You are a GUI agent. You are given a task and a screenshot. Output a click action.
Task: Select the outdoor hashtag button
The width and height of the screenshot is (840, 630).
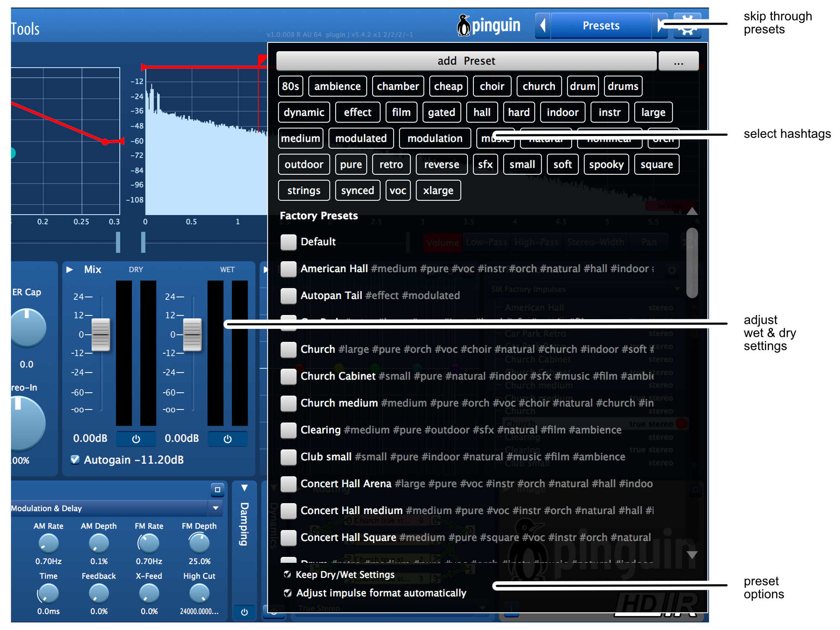tap(304, 165)
